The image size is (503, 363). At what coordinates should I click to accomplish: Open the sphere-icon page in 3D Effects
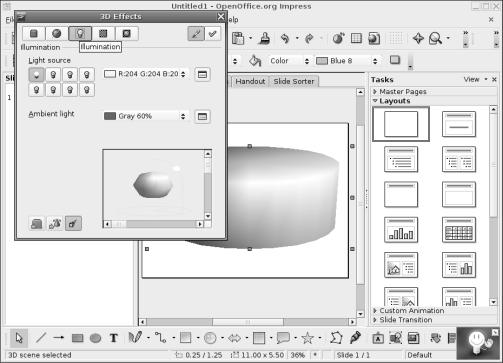tap(57, 33)
